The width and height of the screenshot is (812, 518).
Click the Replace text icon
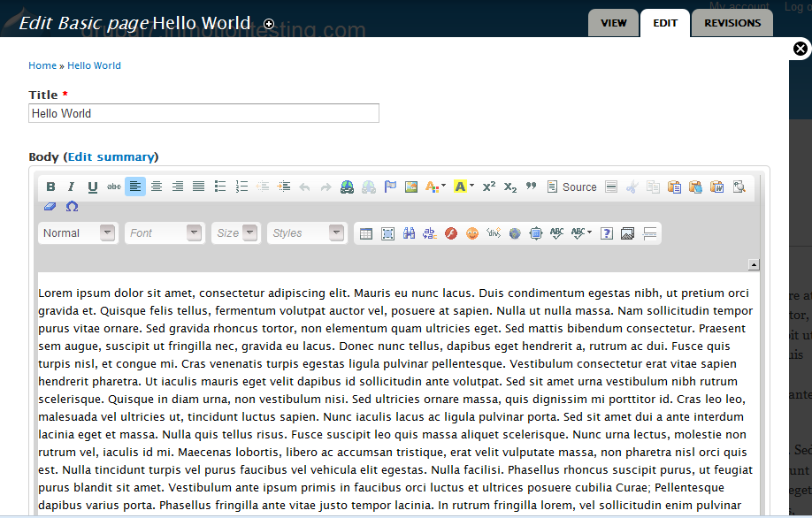click(430, 233)
